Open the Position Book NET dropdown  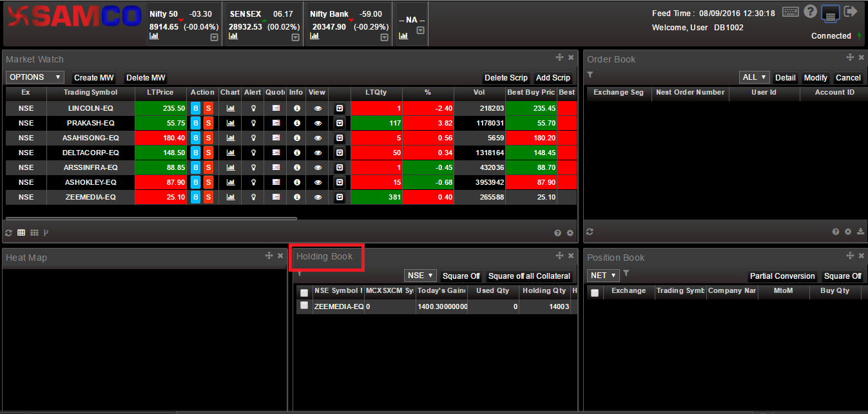point(604,276)
